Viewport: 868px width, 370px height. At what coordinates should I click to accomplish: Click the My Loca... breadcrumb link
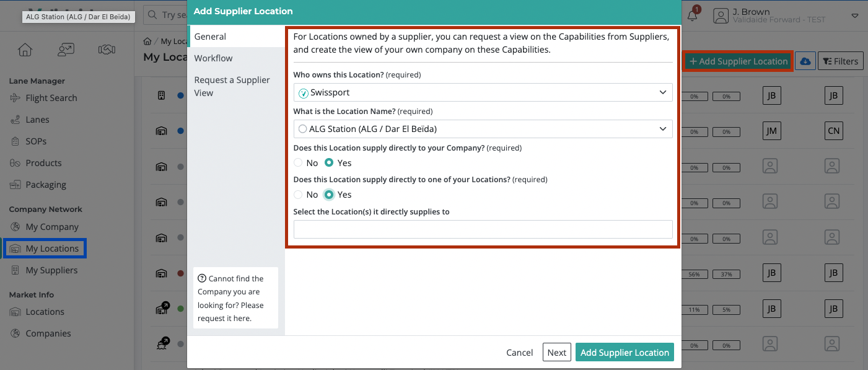pyautogui.click(x=174, y=42)
